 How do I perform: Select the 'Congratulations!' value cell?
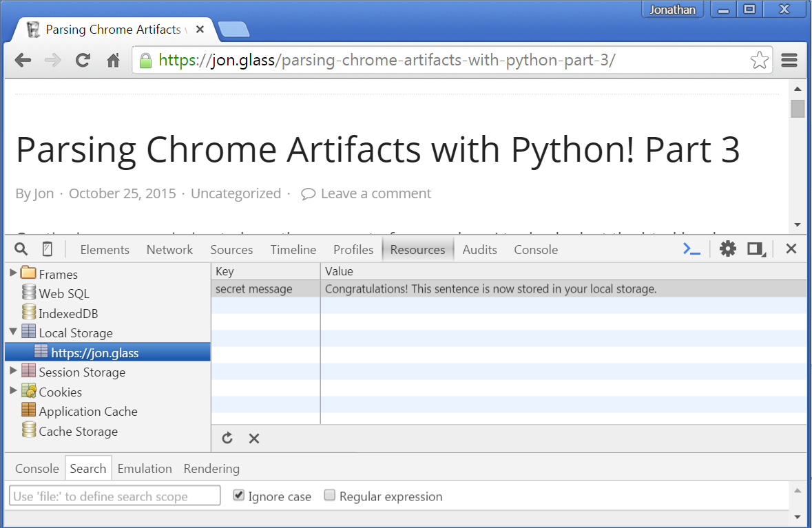click(x=563, y=289)
